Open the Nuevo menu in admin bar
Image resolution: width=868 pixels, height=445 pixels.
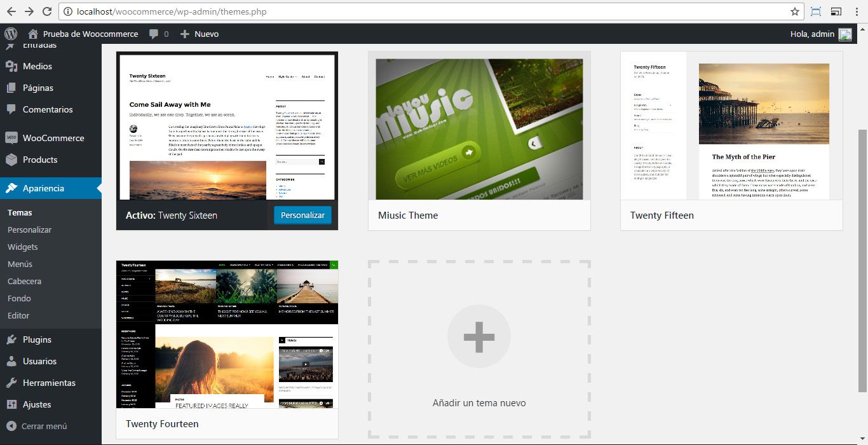point(200,34)
